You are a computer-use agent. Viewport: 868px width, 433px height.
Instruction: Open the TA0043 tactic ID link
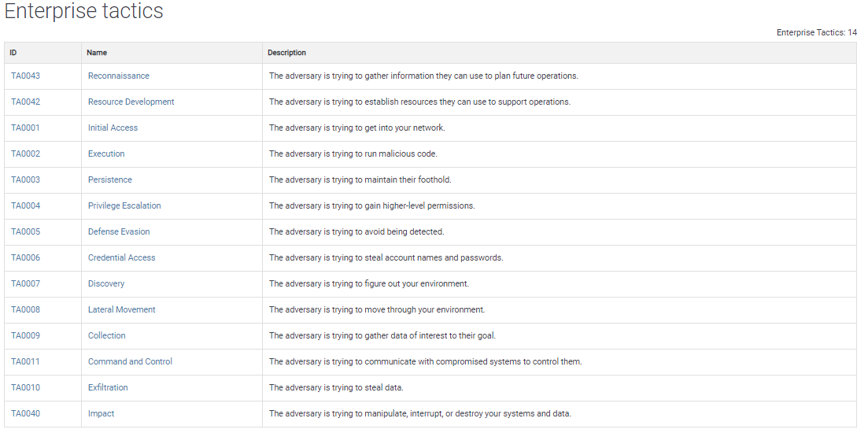pyautogui.click(x=25, y=76)
